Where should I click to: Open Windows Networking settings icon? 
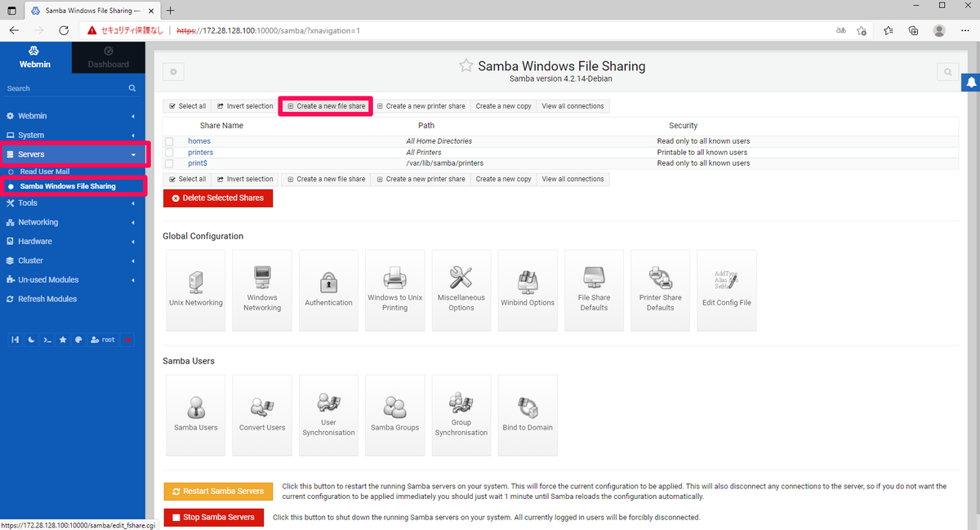[x=262, y=290]
